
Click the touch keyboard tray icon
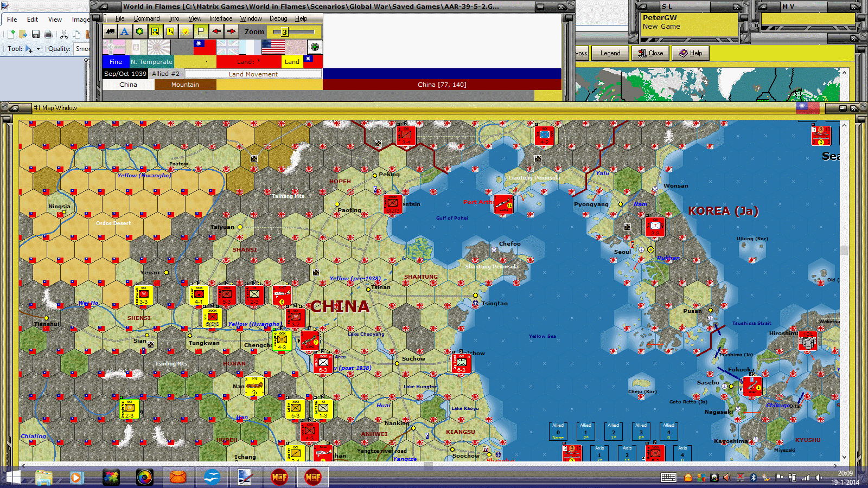click(668, 478)
